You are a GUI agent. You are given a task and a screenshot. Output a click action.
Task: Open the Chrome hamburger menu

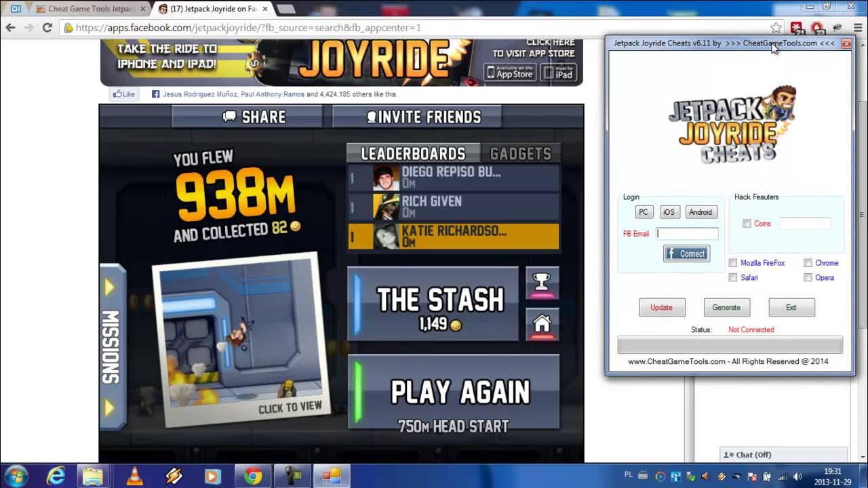857,28
